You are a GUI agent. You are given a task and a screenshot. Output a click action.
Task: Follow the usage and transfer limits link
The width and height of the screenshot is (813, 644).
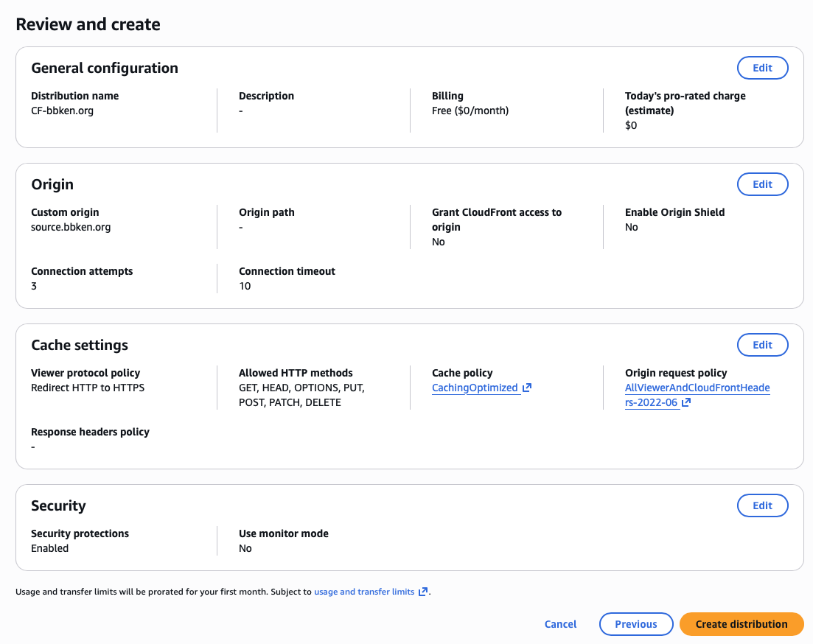click(x=364, y=592)
